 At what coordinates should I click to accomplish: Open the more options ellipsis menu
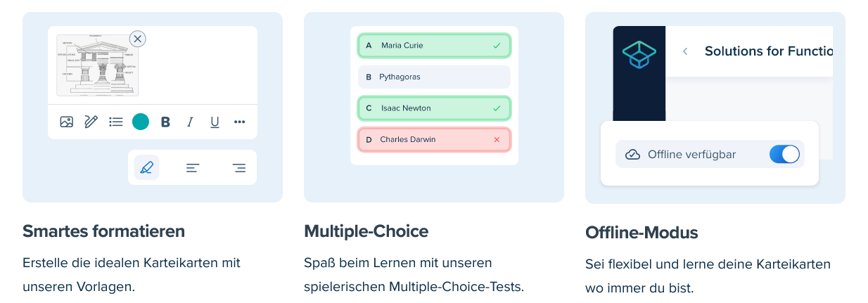(240, 122)
